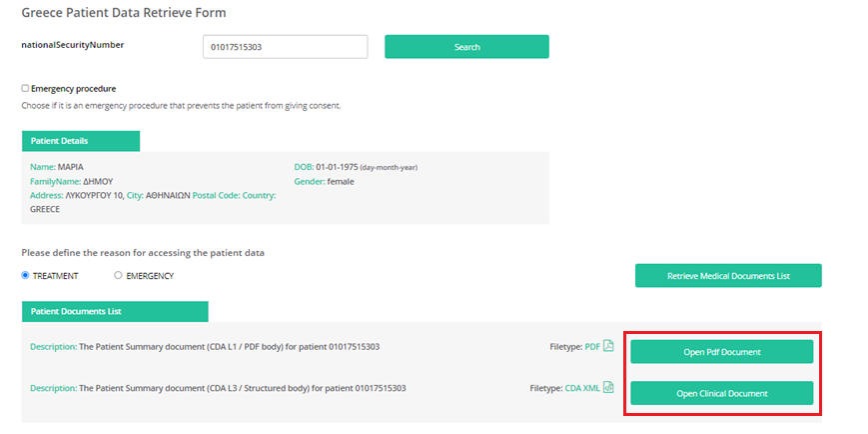Click the PDF file icon
Screen dimensions: 868x434
[608, 347]
